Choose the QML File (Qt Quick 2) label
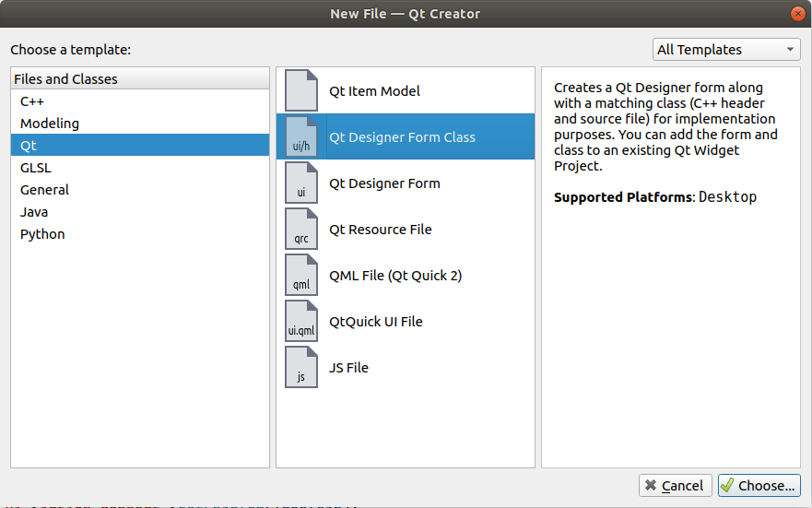812x508 pixels. coord(395,276)
